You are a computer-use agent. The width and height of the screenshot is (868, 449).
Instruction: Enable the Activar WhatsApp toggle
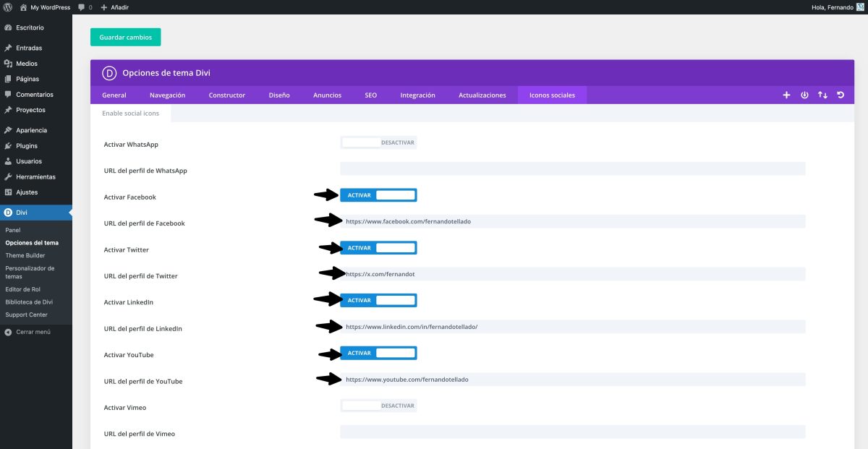pyautogui.click(x=378, y=142)
